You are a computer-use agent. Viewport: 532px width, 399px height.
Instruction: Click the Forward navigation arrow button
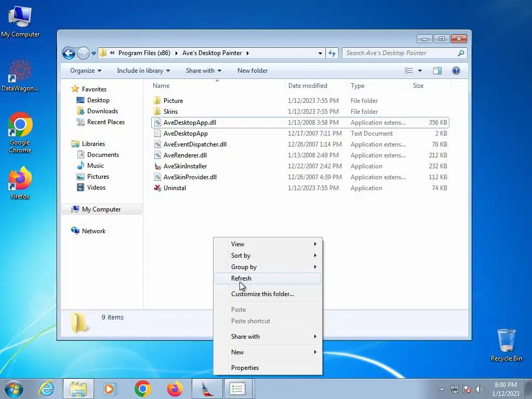click(x=83, y=53)
